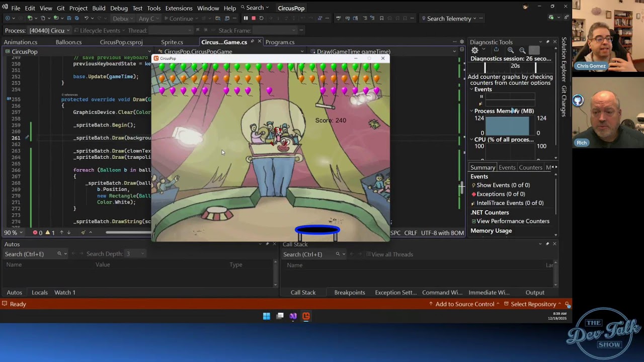Open the Windows Start button

tap(267, 316)
